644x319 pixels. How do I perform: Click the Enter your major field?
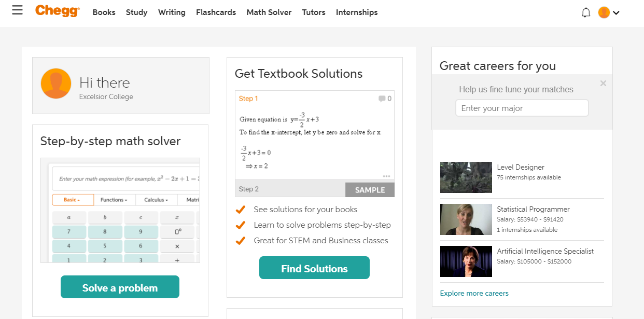pyautogui.click(x=522, y=108)
